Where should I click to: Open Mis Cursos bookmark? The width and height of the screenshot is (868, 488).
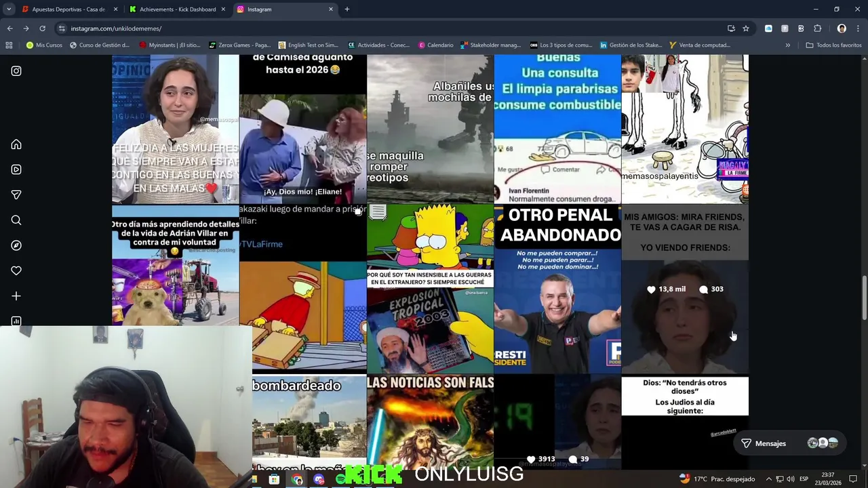(44, 45)
